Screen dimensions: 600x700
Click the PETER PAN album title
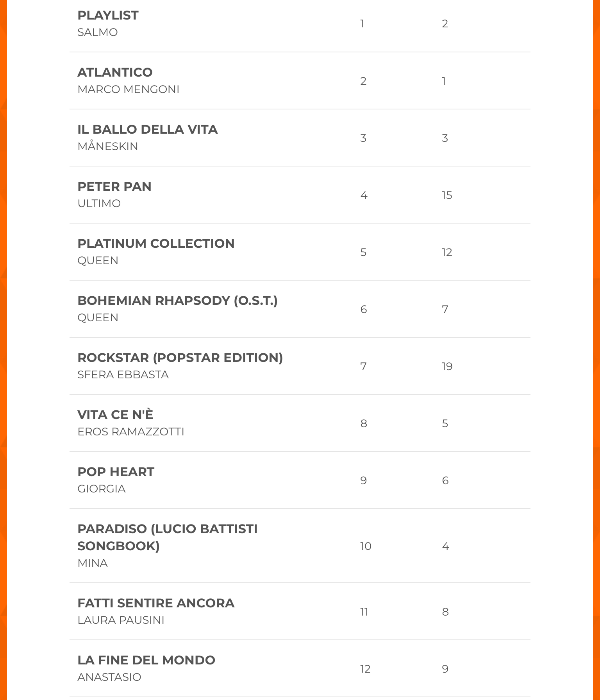click(114, 186)
